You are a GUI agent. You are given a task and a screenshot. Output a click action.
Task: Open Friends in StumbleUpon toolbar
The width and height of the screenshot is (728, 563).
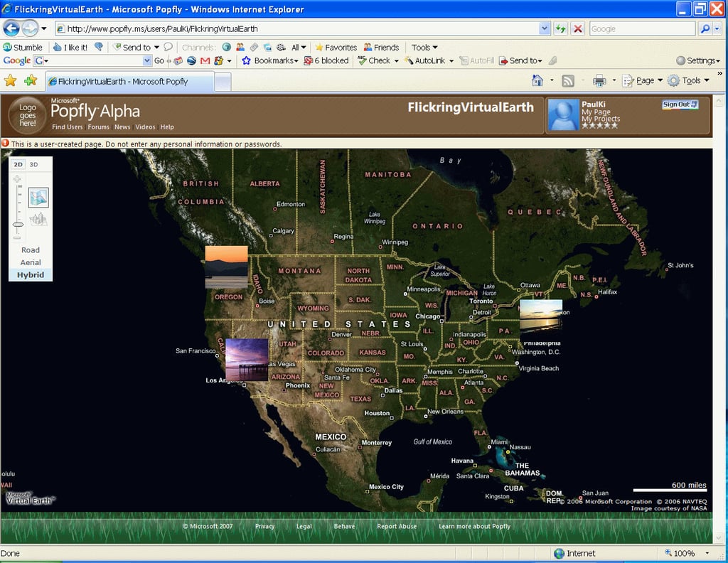(381, 48)
